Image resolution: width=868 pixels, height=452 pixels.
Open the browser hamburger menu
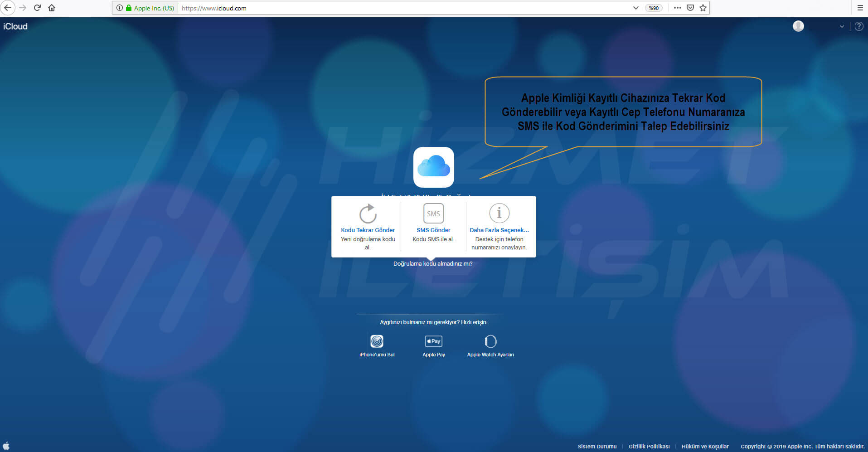(860, 8)
